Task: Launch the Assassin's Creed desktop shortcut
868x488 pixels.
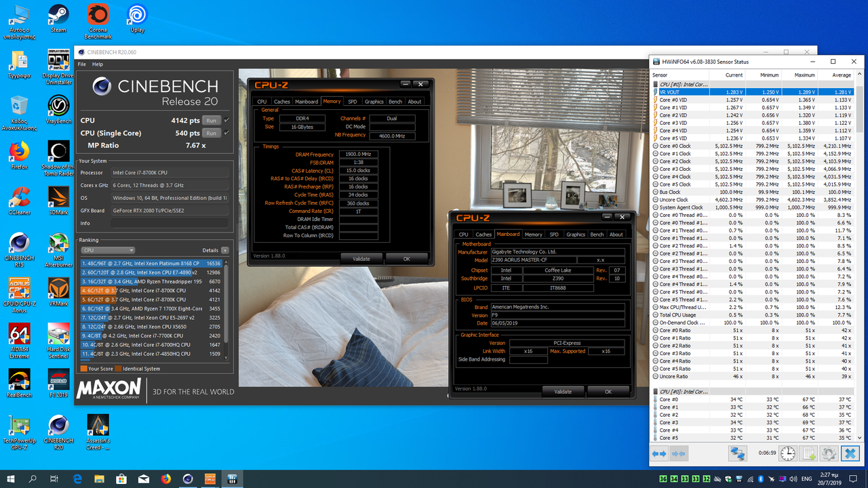Action: (98, 432)
